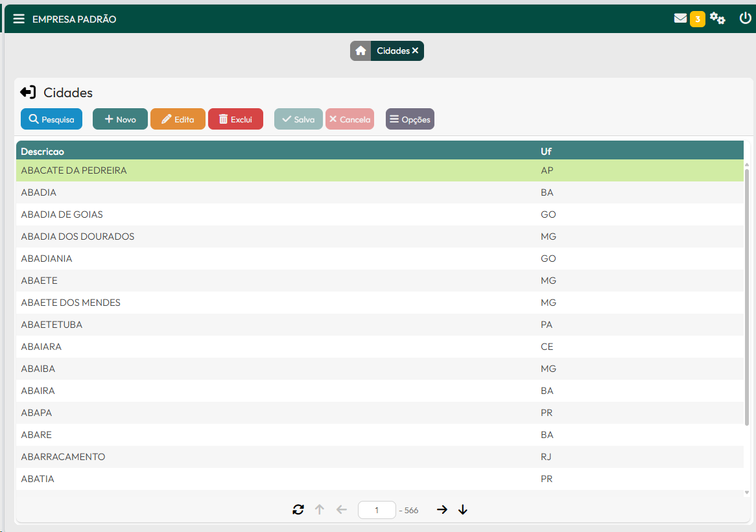Go to the next page arrow

(x=442, y=510)
